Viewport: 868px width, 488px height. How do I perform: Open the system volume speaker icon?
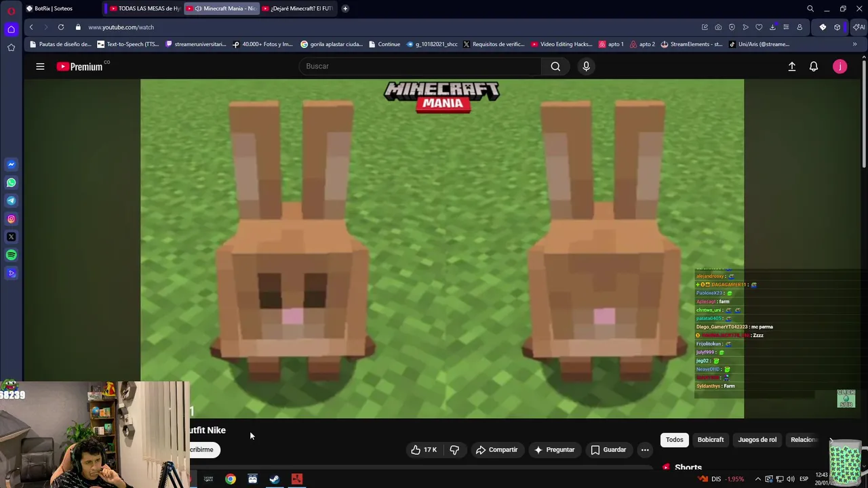point(790,479)
